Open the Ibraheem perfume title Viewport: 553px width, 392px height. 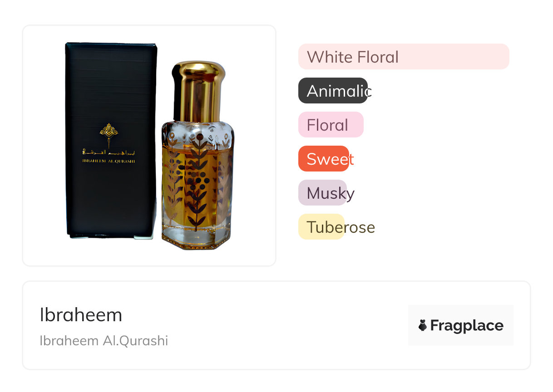[81, 315]
